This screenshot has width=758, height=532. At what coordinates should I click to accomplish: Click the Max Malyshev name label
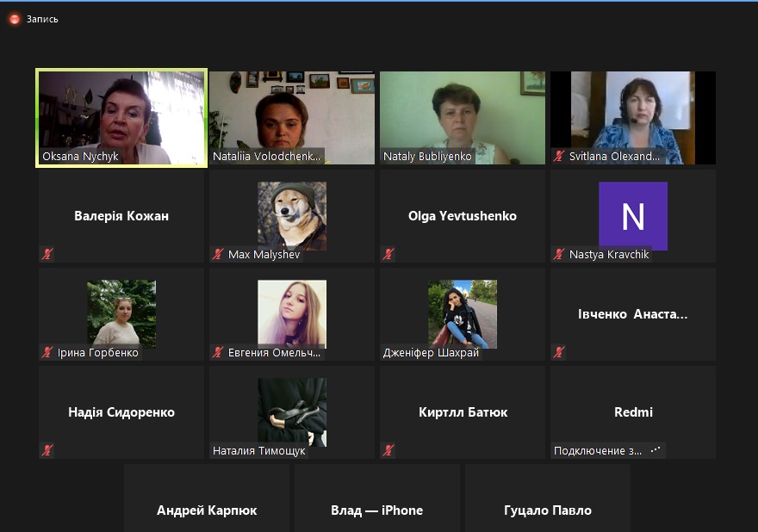click(x=264, y=254)
